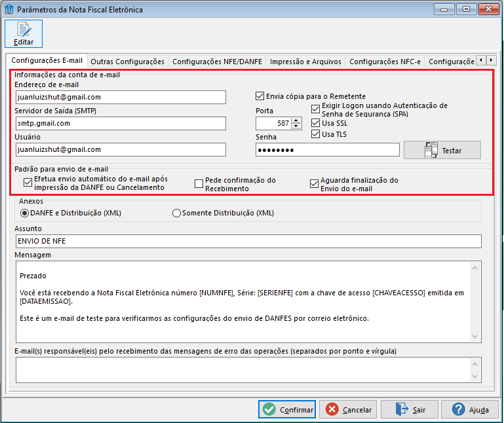Click the Sair button

pyautogui.click(x=410, y=409)
